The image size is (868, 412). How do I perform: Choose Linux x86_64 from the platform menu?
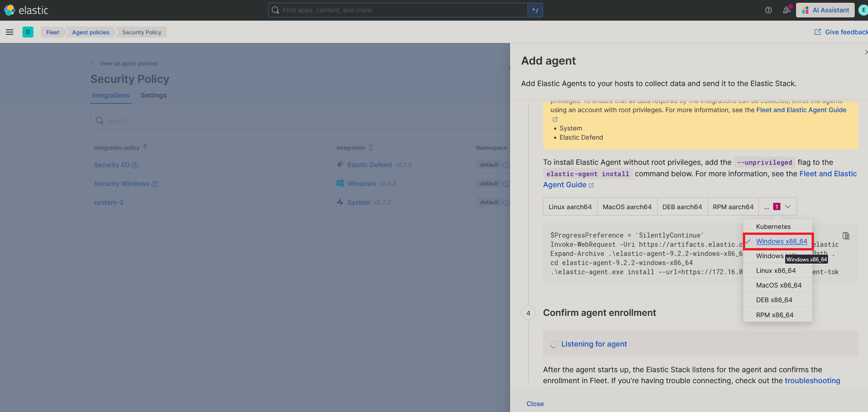pos(778,271)
